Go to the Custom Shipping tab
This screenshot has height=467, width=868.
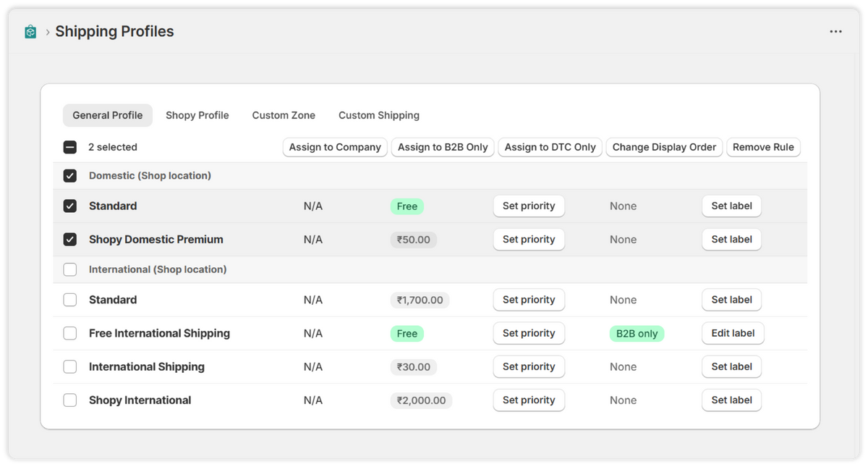click(379, 115)
